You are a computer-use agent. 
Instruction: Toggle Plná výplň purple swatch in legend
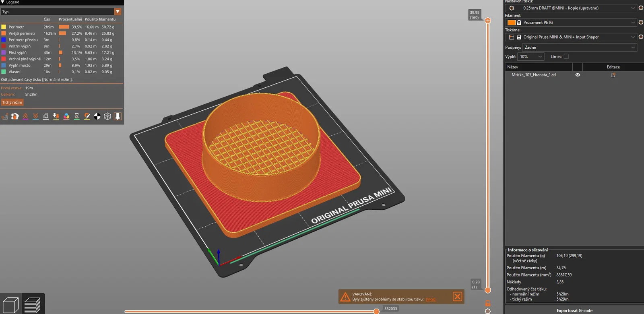[x=4, y=53]
